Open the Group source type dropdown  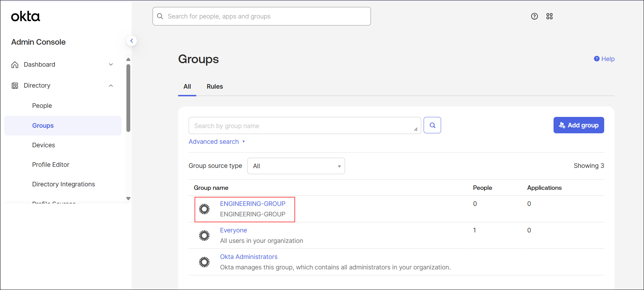click(x=296, y=166)
